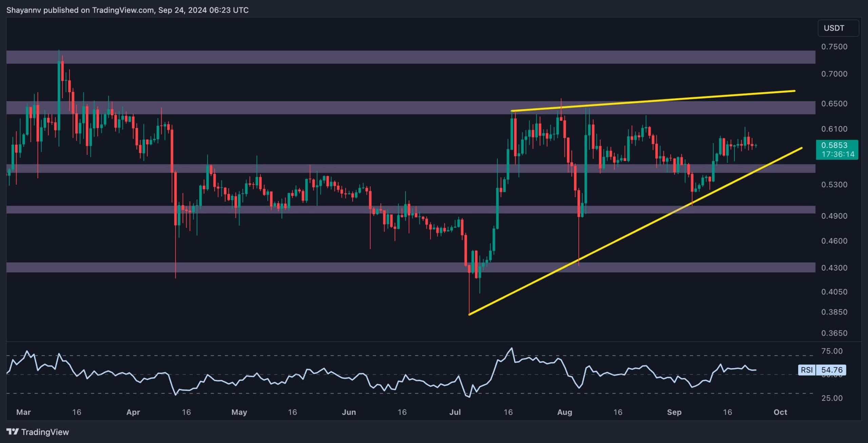This screenshot has width=868, height=443.
Task: Click the RSI 25.00 scale label
Action: click(832, 398)
